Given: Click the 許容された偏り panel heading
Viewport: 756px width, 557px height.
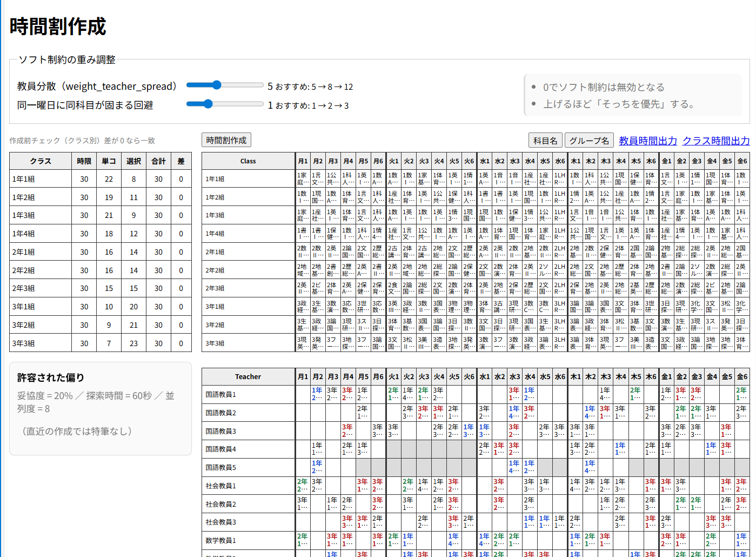Looking at the screenshot, I should [x=51, y=377].
